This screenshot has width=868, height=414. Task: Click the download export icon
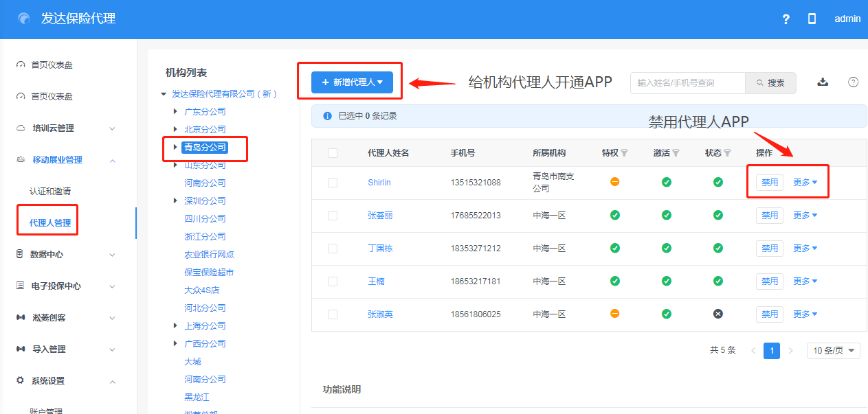tap(823, 82)
